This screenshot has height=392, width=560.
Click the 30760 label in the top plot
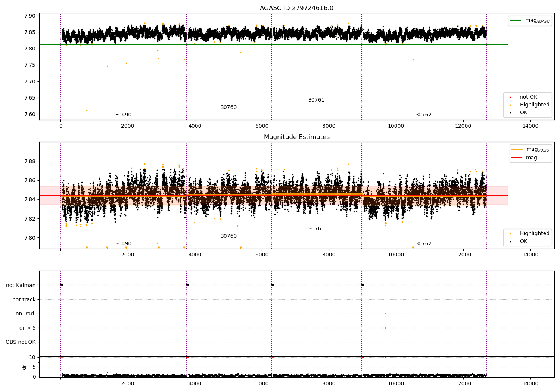[228, 108]
